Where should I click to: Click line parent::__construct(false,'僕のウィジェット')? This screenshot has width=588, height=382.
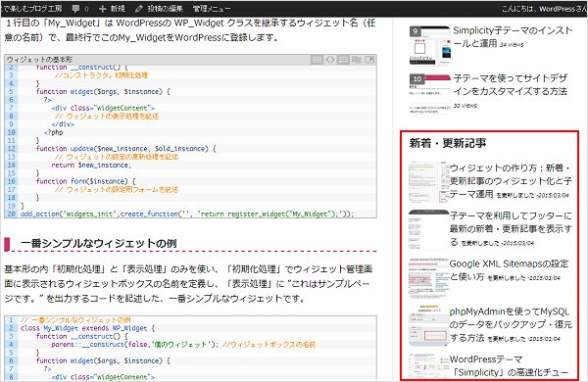134,344
